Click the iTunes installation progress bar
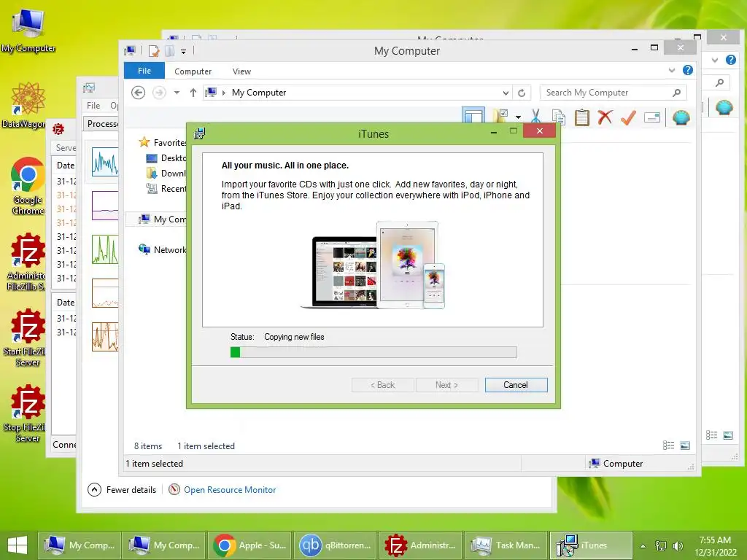The width and height of the screenshot is (747, 560). tap(373, 352)
